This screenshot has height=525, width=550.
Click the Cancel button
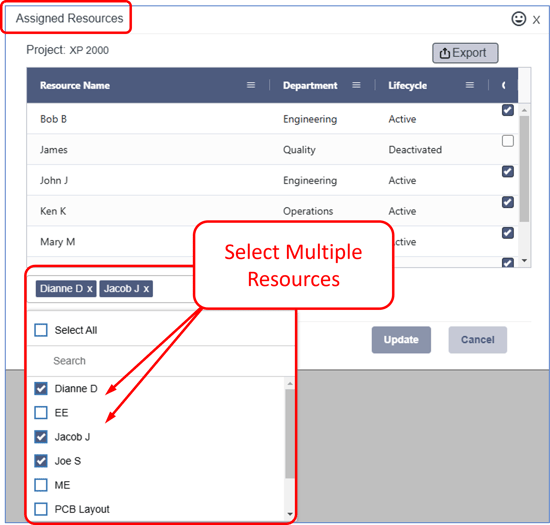click(x=478, y=340)
